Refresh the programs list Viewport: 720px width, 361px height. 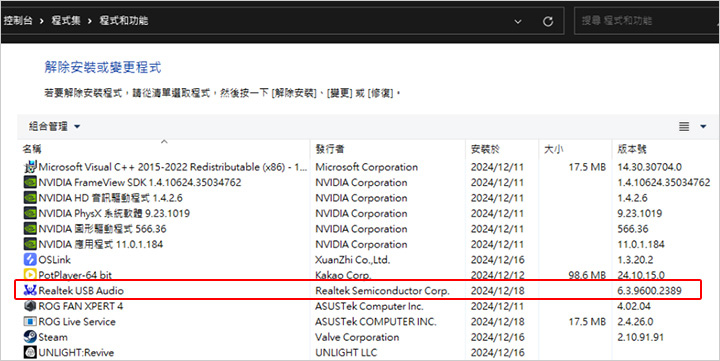click(x=548, y=21)
